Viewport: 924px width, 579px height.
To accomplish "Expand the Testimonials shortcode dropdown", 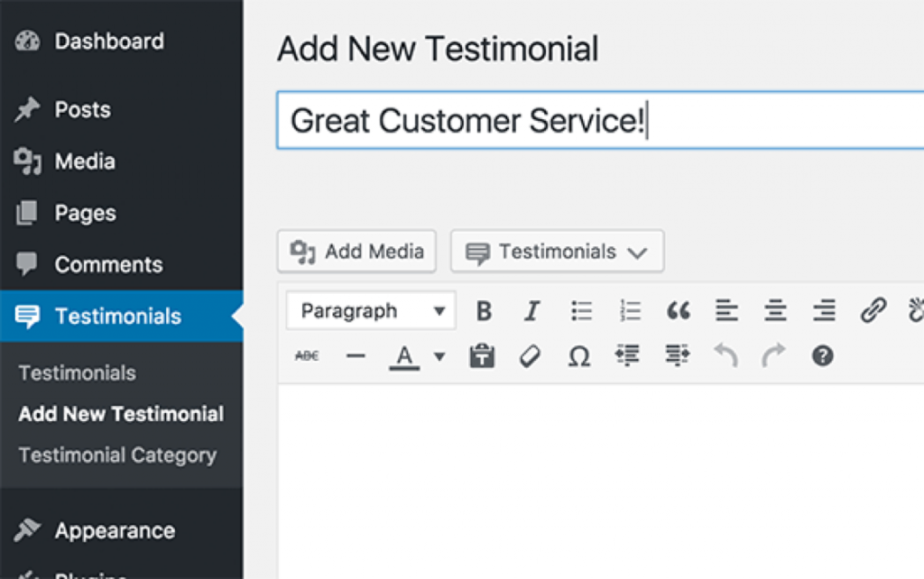I will 558,252.
